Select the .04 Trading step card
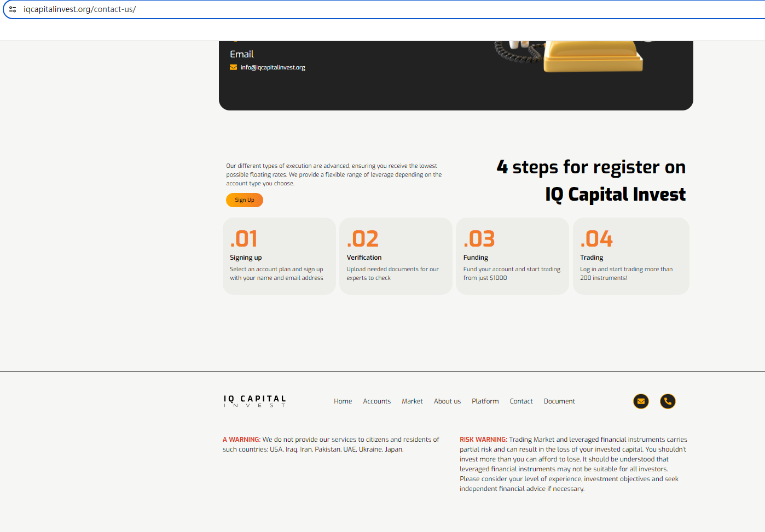This screenshot has width=765, height=532. click(631, 256)
